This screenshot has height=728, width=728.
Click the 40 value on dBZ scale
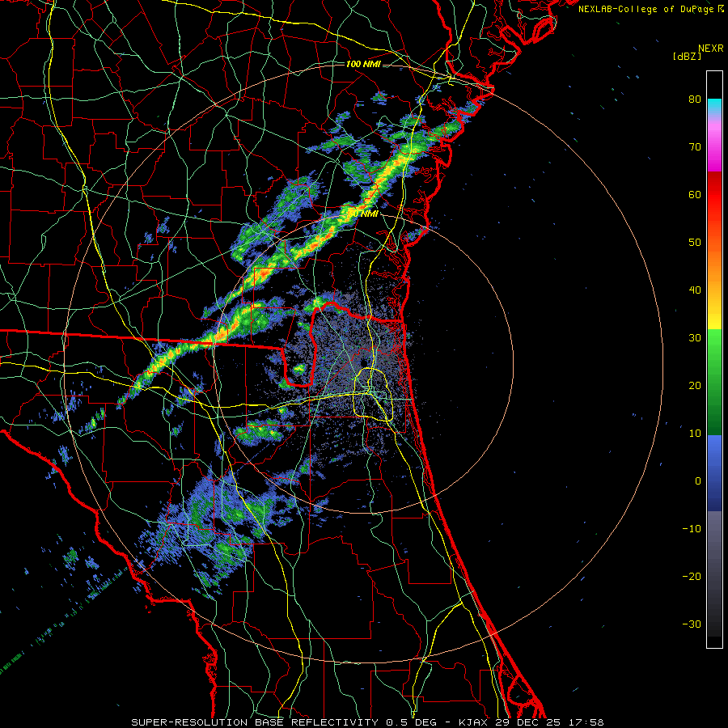click(695, 290)
